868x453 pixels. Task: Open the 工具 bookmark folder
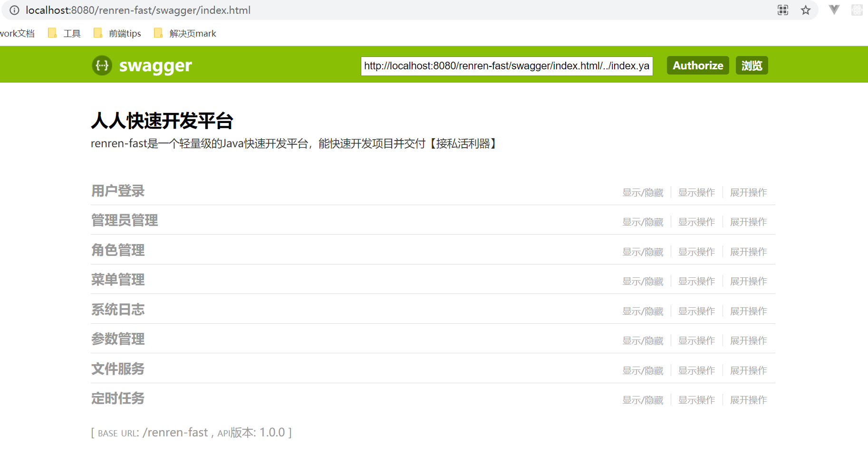(x=65, y=33)
